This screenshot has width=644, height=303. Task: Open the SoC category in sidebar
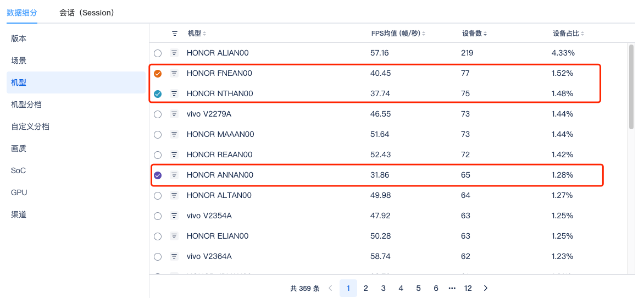coord(19,170)
